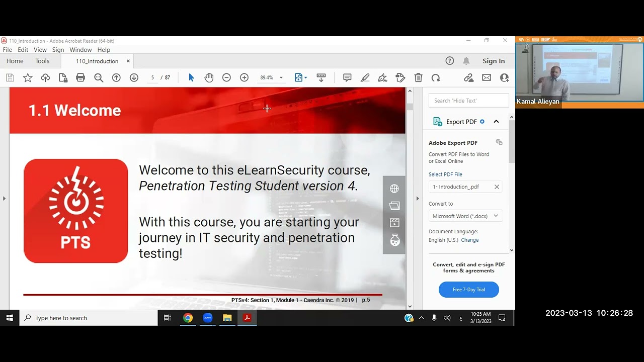Show hidden system tray icons

point(421,318)
